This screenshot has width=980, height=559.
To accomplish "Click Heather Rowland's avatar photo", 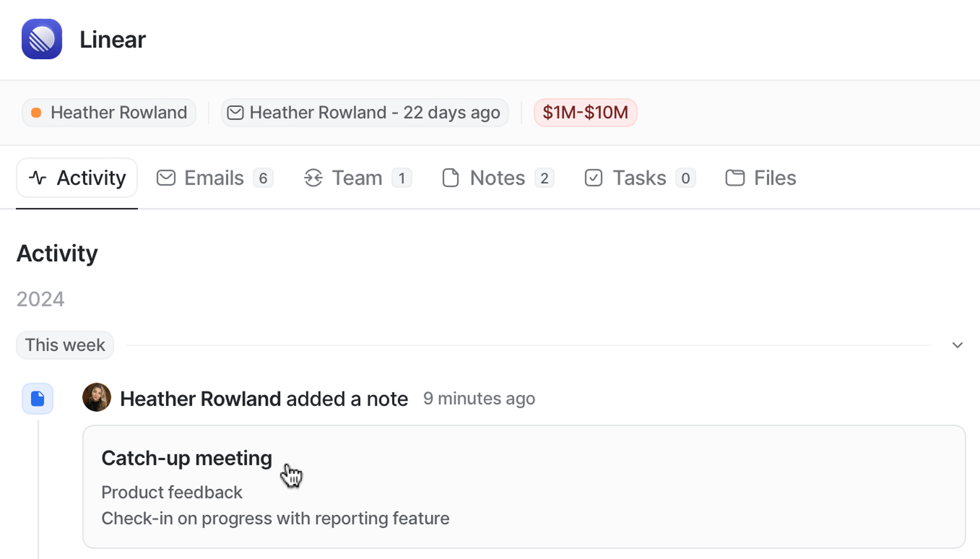I will [97, 397].
